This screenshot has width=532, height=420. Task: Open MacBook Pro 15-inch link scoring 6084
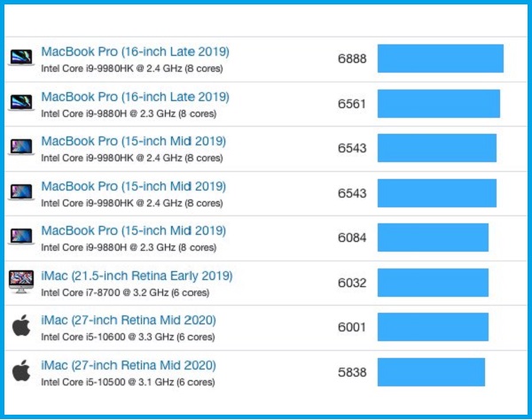coord(133,231)
